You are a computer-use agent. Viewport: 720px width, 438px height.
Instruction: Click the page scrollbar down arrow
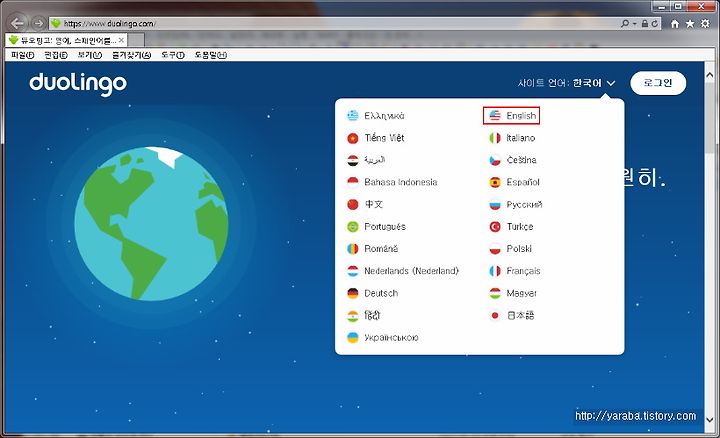pos(709,420)
